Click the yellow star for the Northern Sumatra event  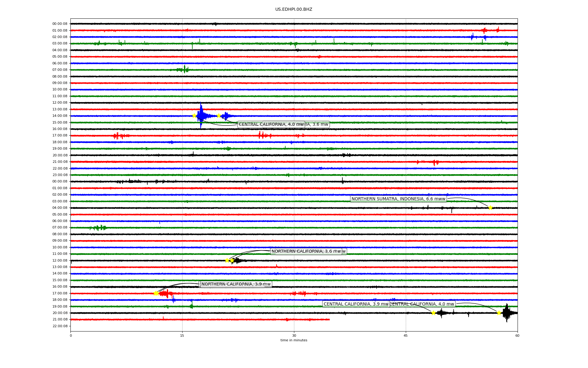(x=490, y=208)
